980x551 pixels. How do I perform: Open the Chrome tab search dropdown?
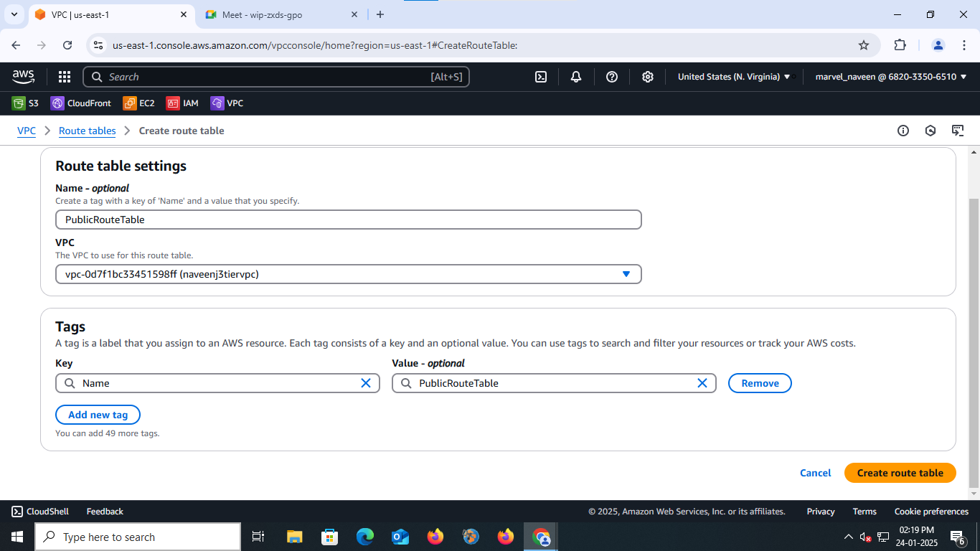14,14
